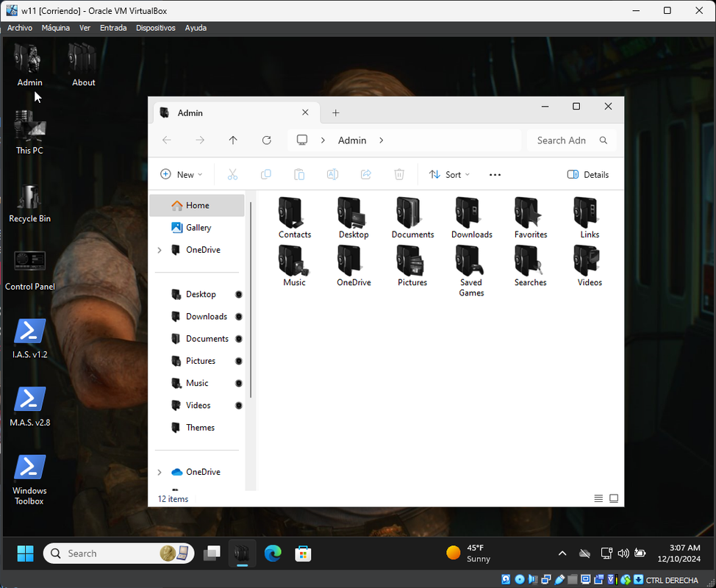Expand the cloud OneDrive tree item
The height and width of the screenshot is (588, 716).
(160, 472)
